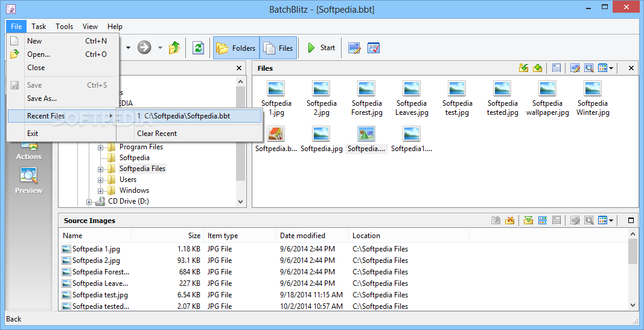Open the back history dropdown arrow

[128, 48]
